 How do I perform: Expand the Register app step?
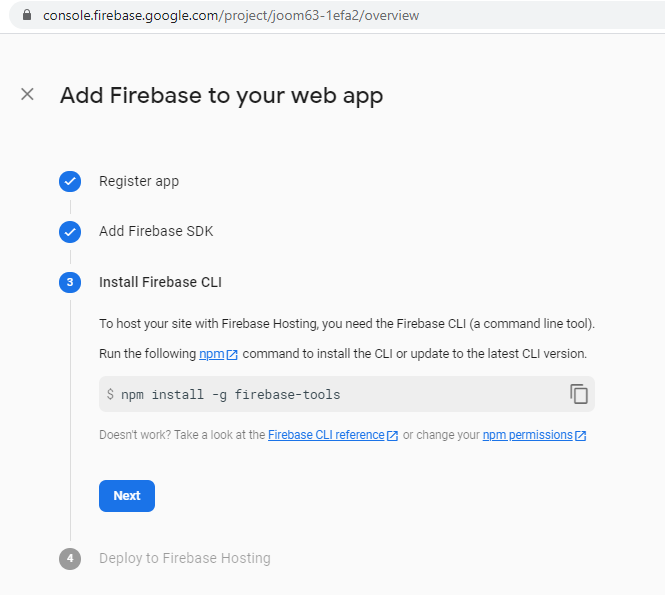click(x=139, y=181)
